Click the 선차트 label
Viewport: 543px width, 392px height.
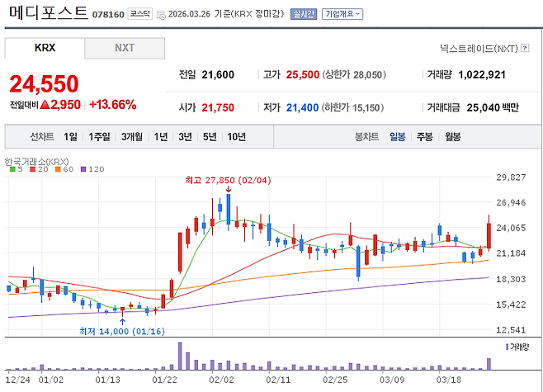tap(42, 137)
